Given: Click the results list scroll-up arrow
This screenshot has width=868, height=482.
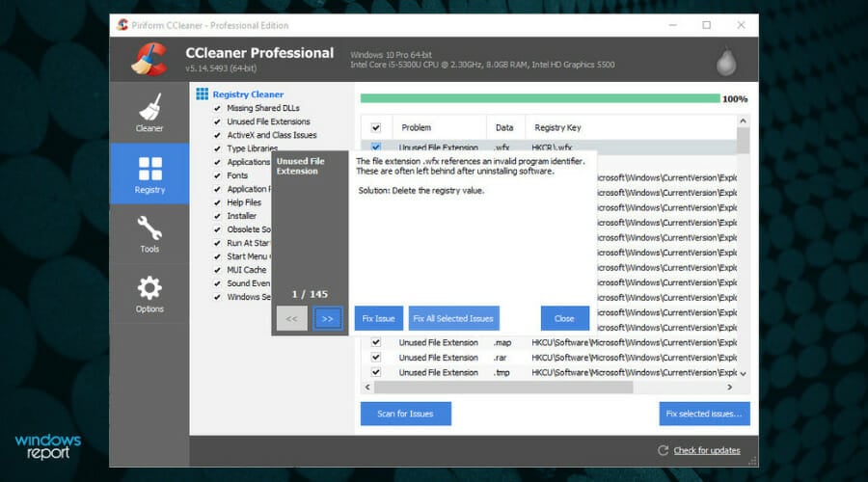Looking at the screenshot, I should pyautogui.click(x=743, y=120).
